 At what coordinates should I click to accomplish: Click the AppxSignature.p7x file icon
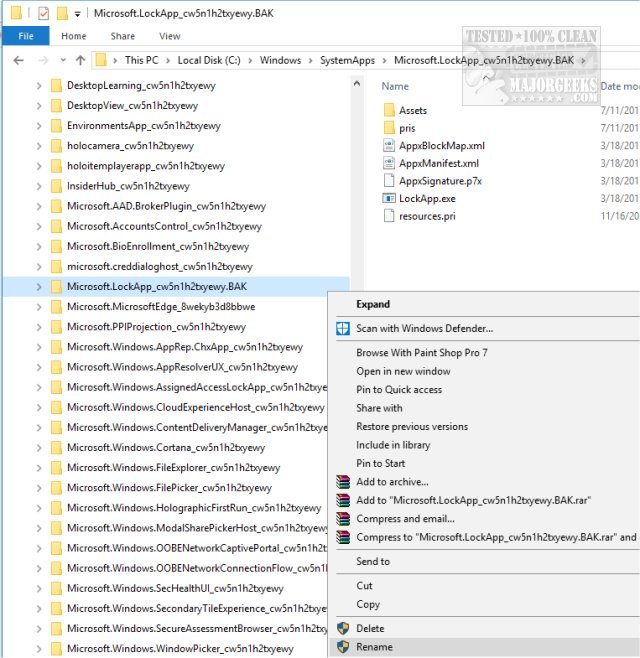click(389, 181)
